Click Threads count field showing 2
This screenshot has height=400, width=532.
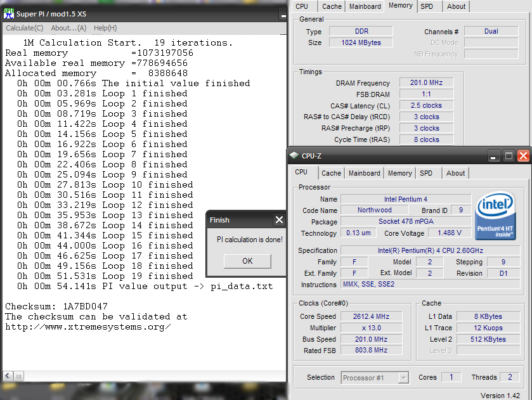[x=510, y=377]
